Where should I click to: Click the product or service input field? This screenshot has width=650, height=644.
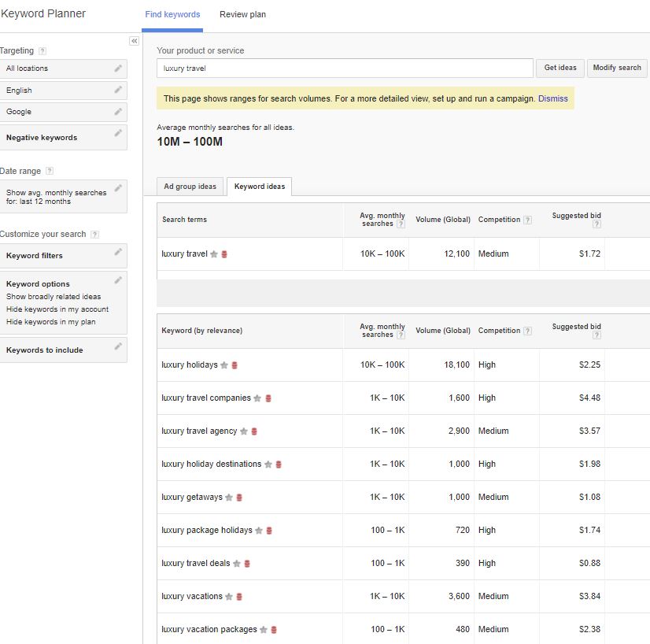pos(345,68)
